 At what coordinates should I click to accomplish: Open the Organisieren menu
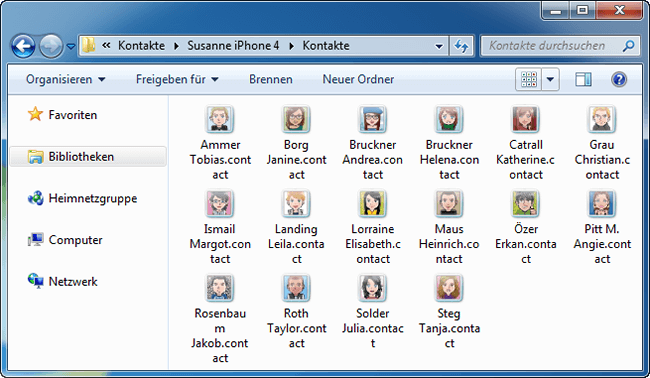[65, 79]
